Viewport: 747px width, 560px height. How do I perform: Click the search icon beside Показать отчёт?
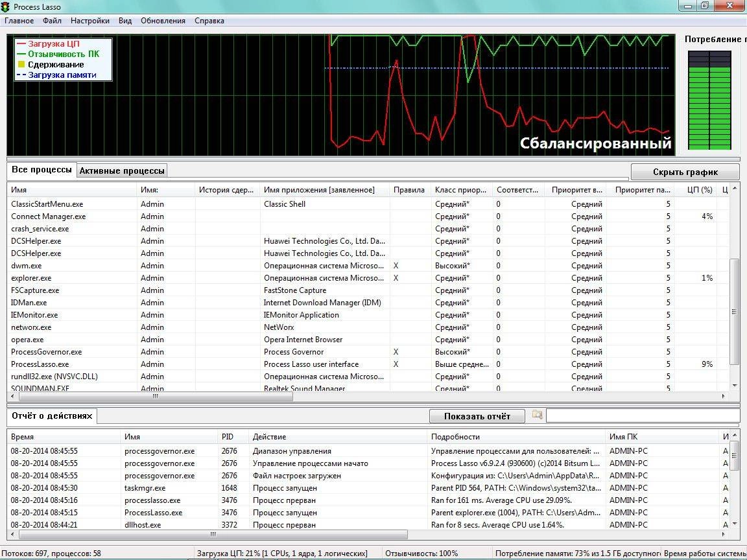(537, 415)
